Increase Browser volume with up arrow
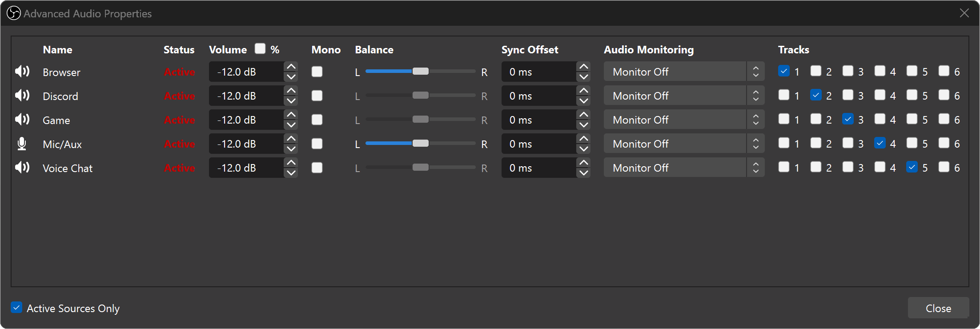This screenshot has height=329, width=980. (x=291, y=67)
